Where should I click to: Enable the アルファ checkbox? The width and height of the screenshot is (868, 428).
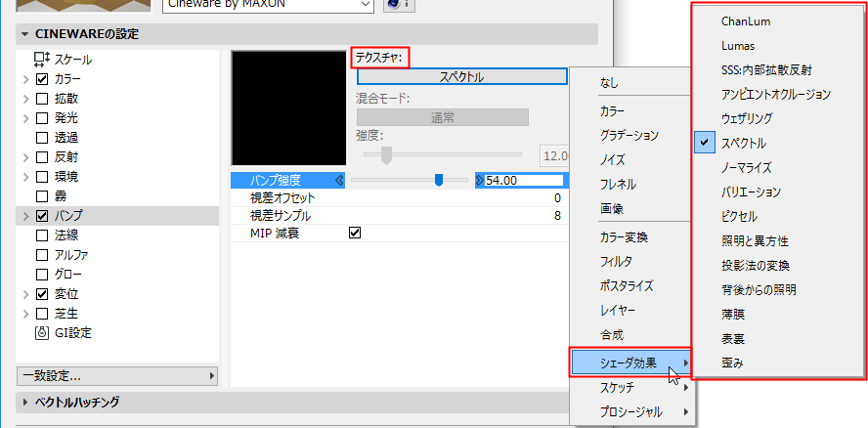click(42, 255)
